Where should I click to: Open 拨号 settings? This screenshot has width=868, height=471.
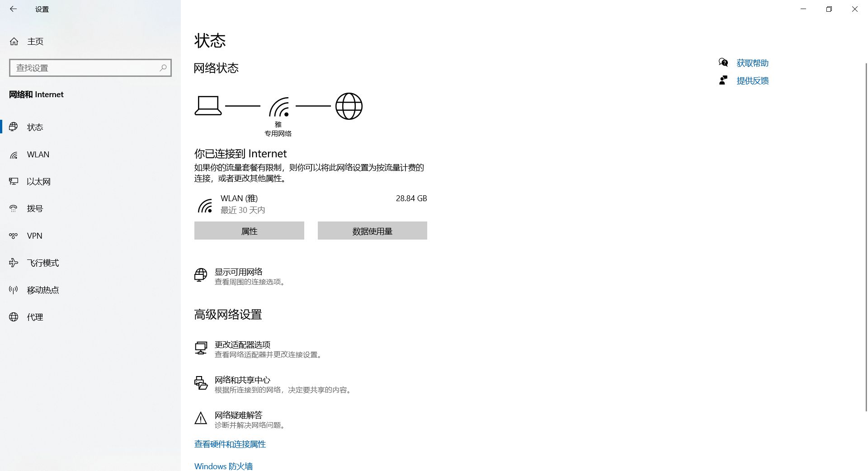[36, 208]
